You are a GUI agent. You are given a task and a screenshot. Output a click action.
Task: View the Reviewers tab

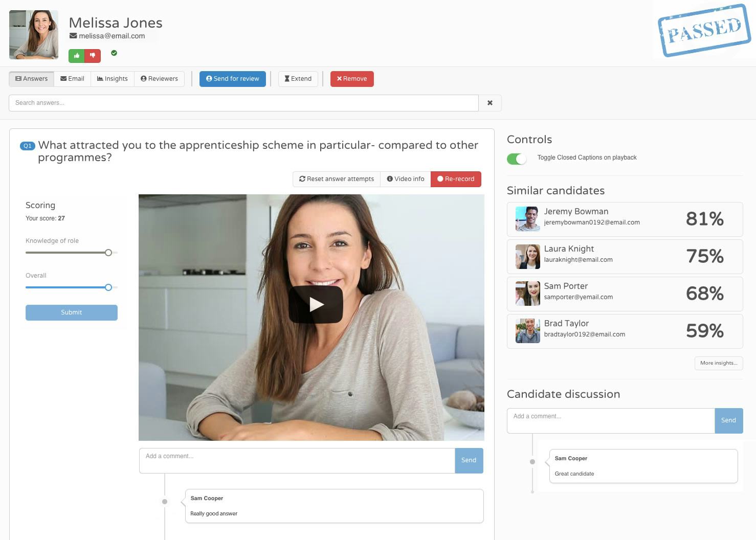tap(159, 78)
